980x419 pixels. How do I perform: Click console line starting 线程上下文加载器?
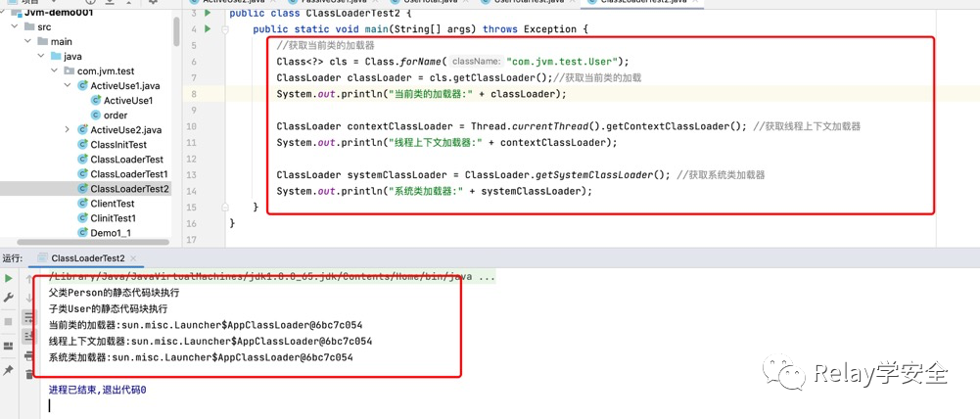click(x=210, y=342)
